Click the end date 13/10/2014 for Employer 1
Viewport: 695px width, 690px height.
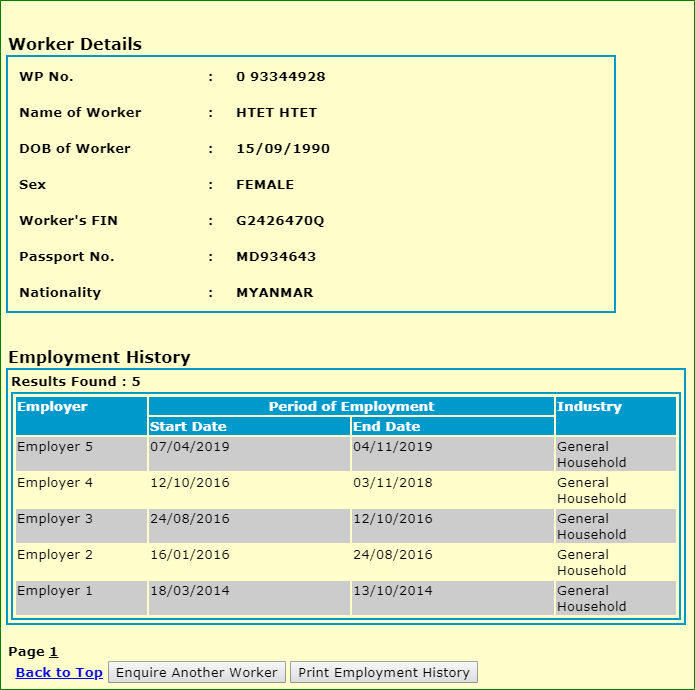(392, 591)
